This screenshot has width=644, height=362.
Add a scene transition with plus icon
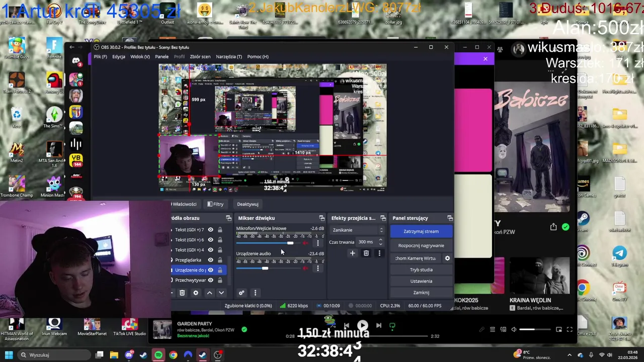(x=352, y=253)
